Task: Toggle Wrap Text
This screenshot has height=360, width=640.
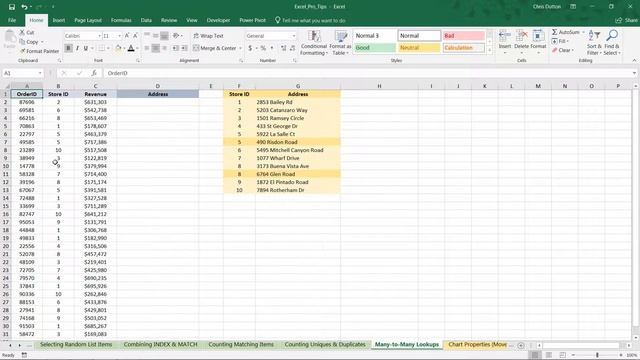Action: [x=208, y=36]
